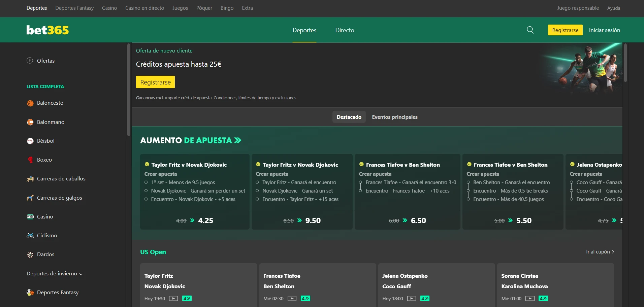Open Juego responsable link
This screenshot has height=307, width=644.
click(578, 8)
